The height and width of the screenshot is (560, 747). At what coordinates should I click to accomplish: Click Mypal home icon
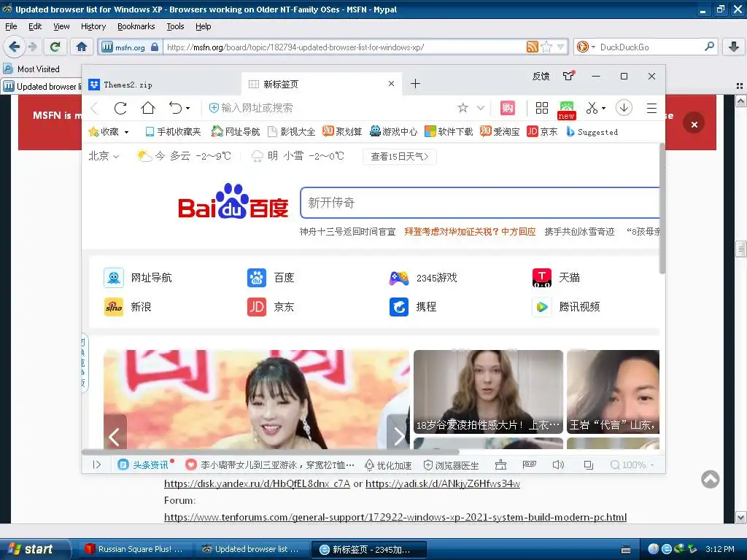(82, 47)
